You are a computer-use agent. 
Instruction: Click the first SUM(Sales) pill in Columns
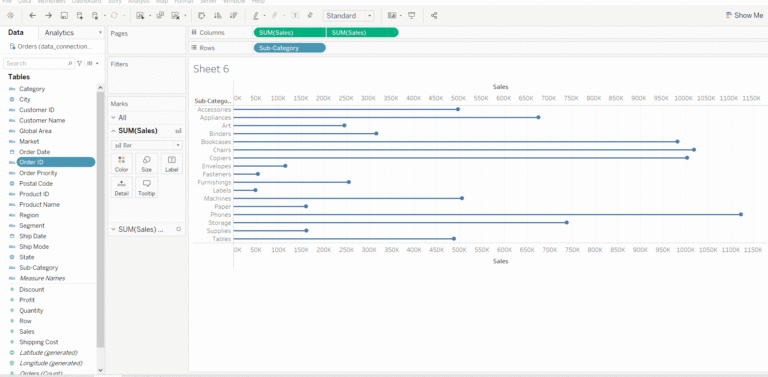pos(289,32)
